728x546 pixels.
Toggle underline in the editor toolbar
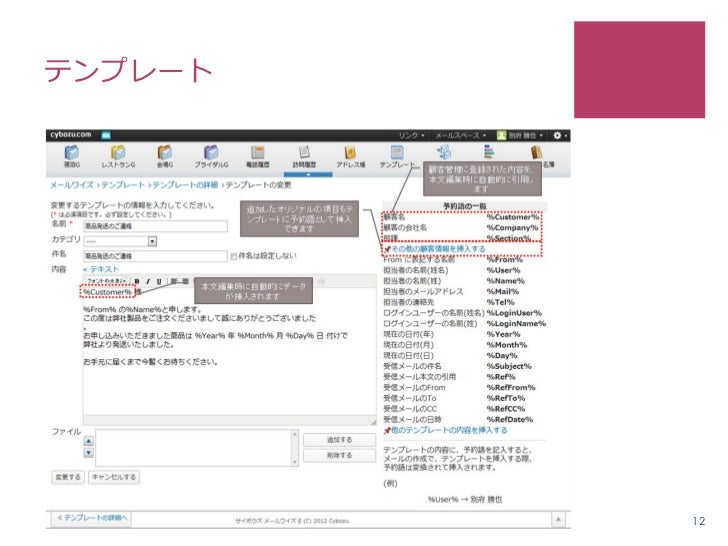click(x=159, y=281)
